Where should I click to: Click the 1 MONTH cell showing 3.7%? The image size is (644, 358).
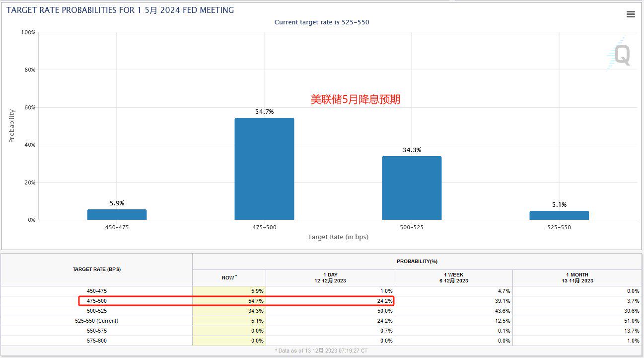tap(577, 301)
